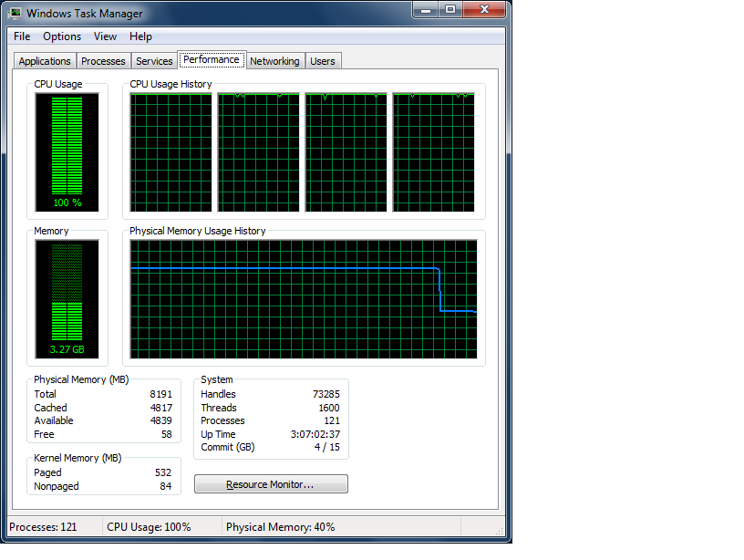Click the Up Time value 3:07:02:37

315,434
